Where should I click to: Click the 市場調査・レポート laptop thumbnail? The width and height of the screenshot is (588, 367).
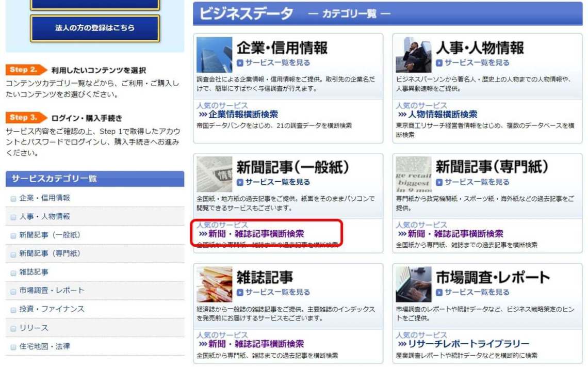pos(414,284)
